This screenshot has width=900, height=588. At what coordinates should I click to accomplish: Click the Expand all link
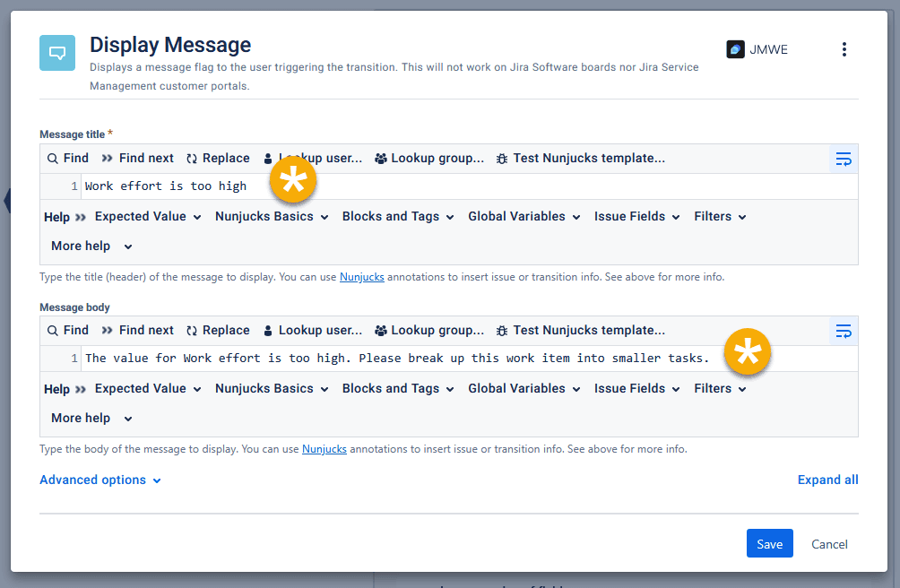(827, 480)
